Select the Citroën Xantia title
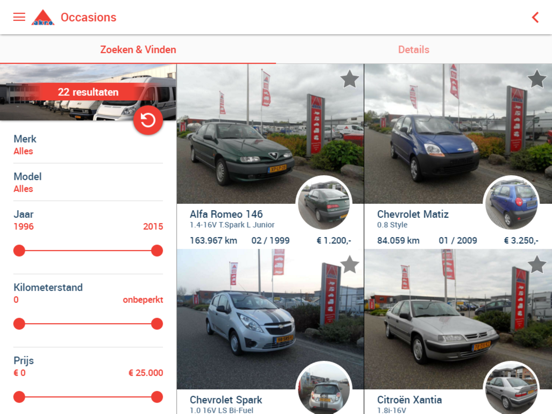Image resolution: width=552 pixels, height=414 pixels. tap(409, 400)
